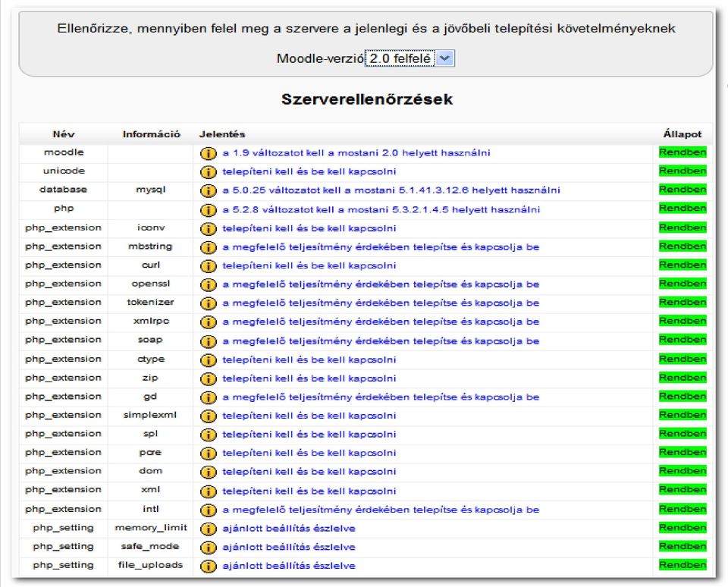Click the info icon in the dom row
The width and height of the screenshot is (728, 587).
208,472
